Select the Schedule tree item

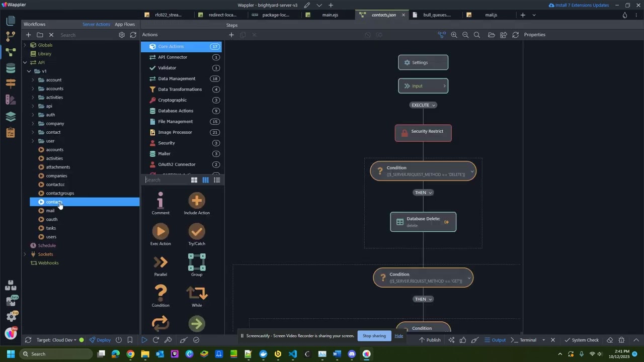click(46, 246)
